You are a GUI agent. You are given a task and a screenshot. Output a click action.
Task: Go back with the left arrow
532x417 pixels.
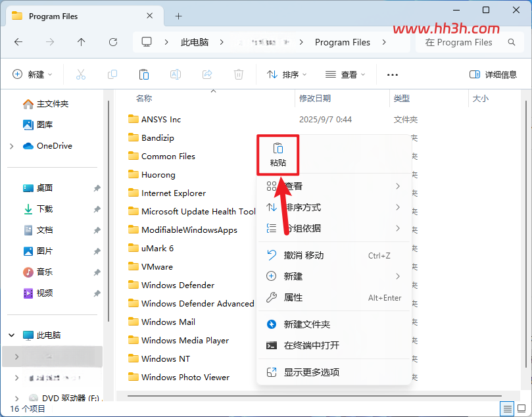[18, 42]
